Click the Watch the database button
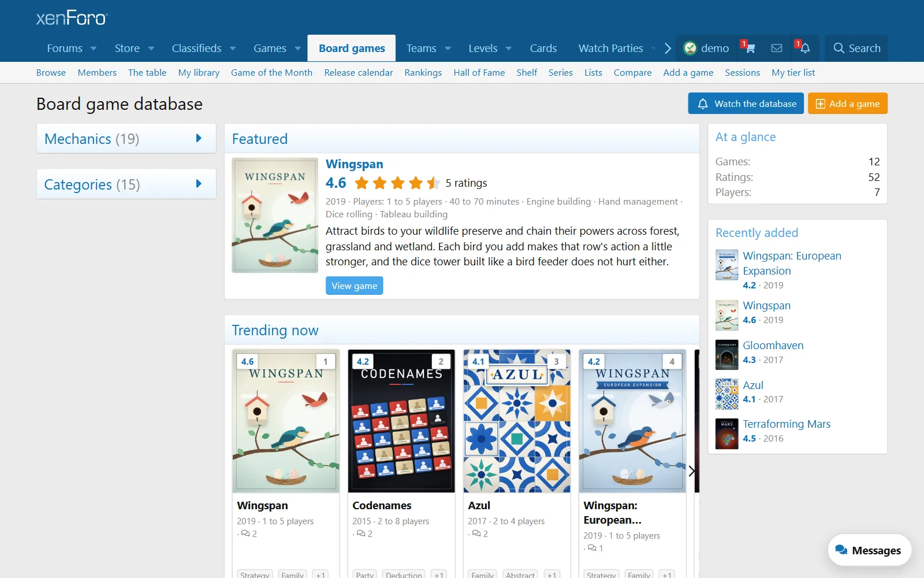The image size is (924, 578). (746, 103)
